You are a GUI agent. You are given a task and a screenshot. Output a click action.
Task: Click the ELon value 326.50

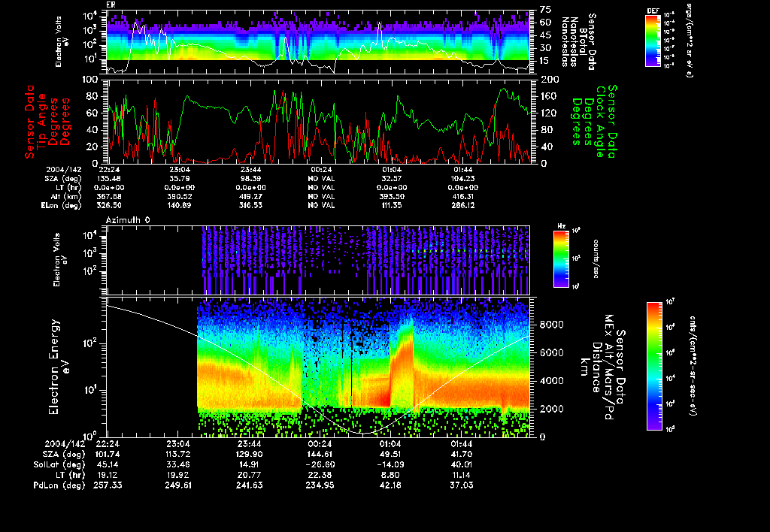click(110, 206)
